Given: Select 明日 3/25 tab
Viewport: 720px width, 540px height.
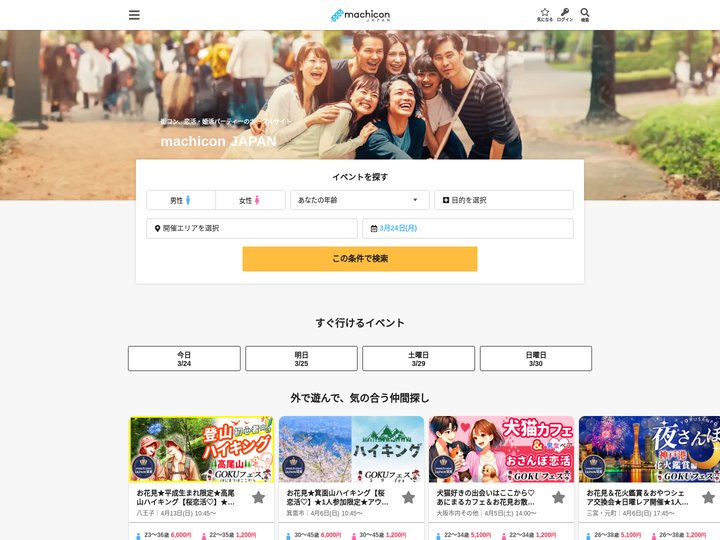Looking at the screenshot, I should [301, 359].
